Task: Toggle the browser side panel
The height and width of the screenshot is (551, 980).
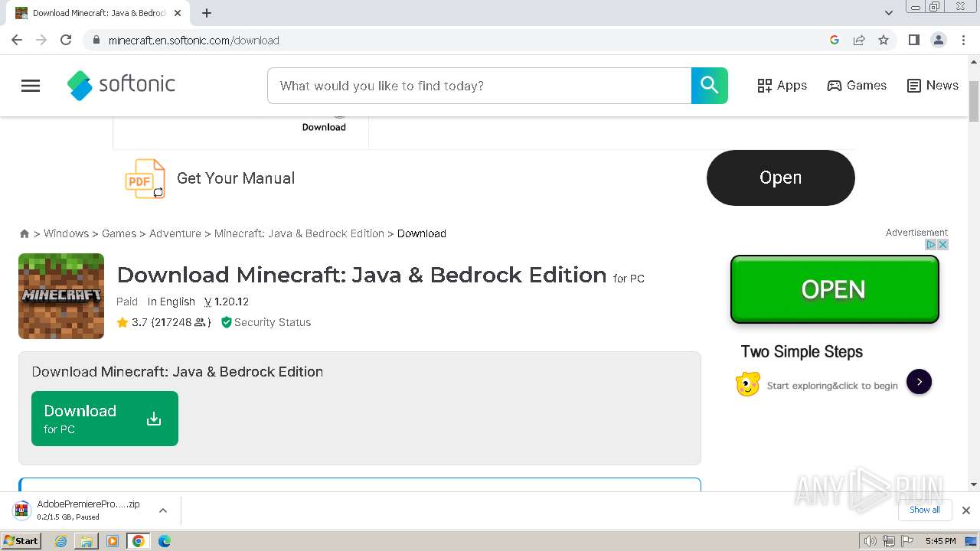Action: pyautogui.click(x=913, y=40)
